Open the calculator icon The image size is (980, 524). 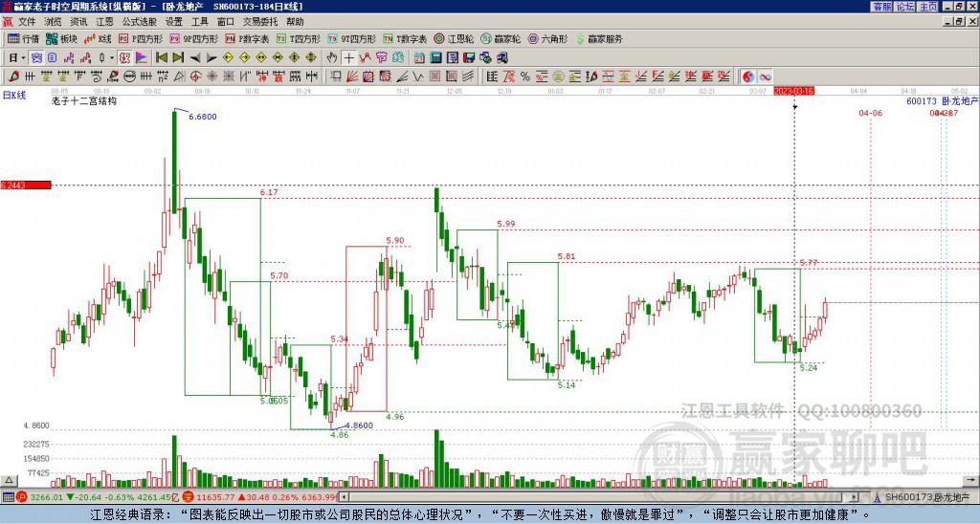(x=436, y=57)
